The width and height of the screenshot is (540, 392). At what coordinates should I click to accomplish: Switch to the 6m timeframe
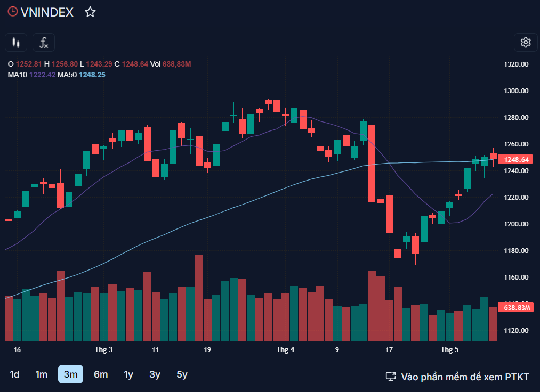101,374
